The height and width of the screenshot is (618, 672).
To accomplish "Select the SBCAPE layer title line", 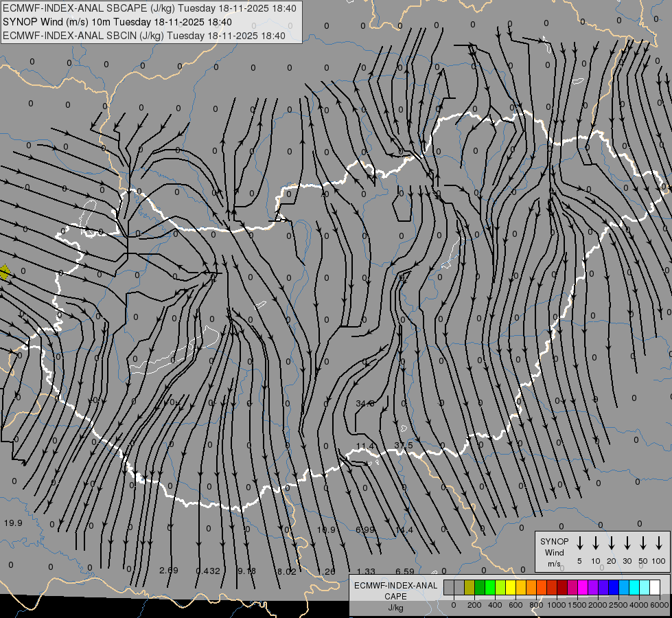I will pyautogui.click(x=150, y=8).
